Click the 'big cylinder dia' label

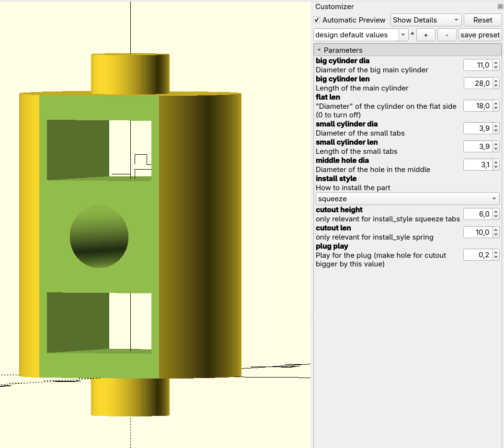pos(343,61)
